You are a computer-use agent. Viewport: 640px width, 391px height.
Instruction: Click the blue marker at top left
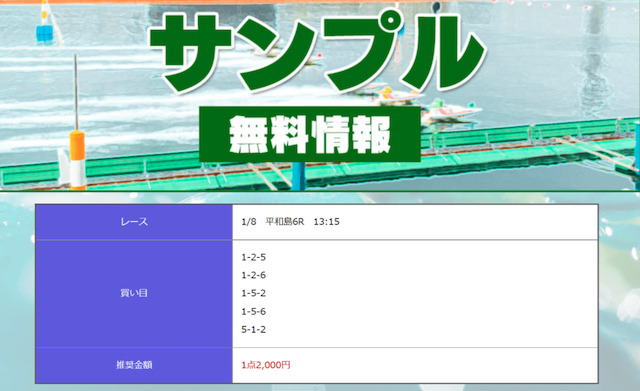tap(44, 33)
